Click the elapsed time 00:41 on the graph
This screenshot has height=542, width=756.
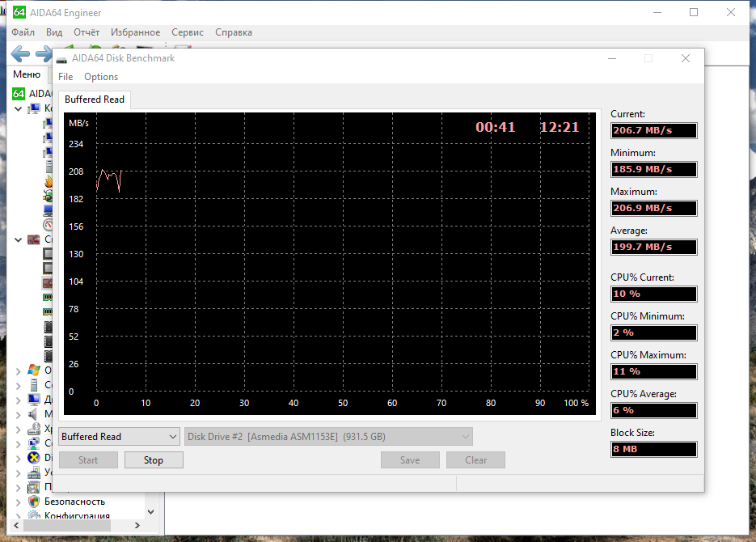tap(495, 127)
